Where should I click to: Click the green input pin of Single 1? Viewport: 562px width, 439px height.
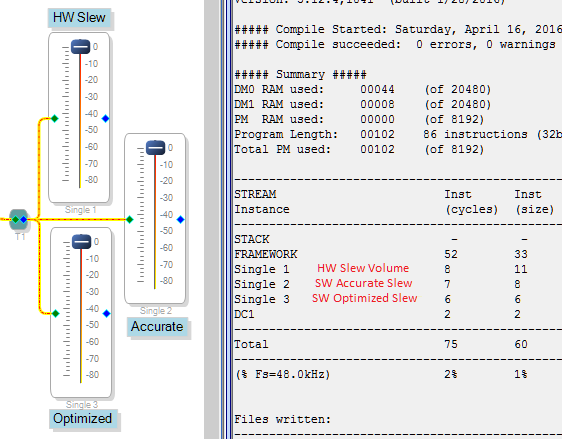(x=54, y=118)
